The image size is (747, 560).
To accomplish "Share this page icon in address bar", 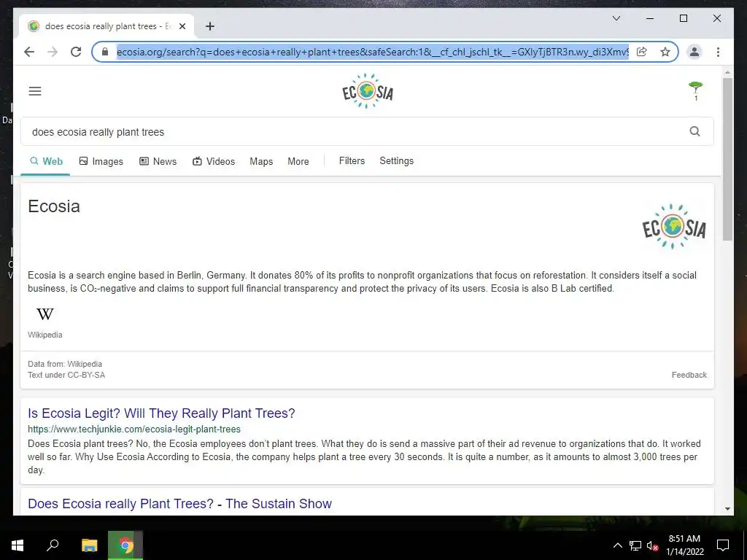I will (x=642, y=52).
